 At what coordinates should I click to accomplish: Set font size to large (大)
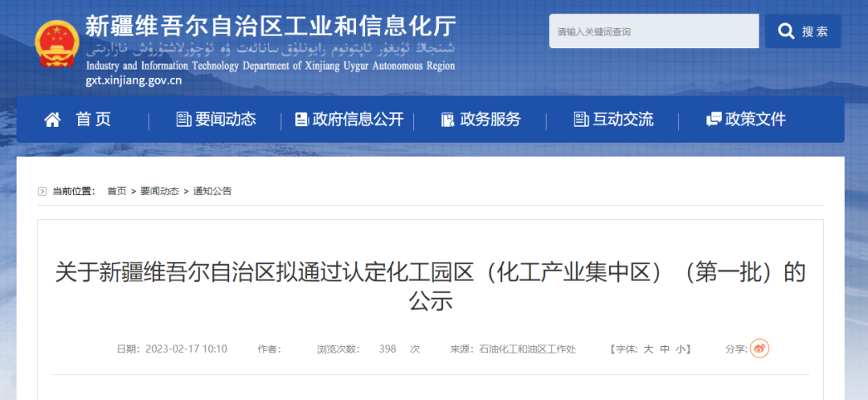pyautogui.click(x=648, y=349)
